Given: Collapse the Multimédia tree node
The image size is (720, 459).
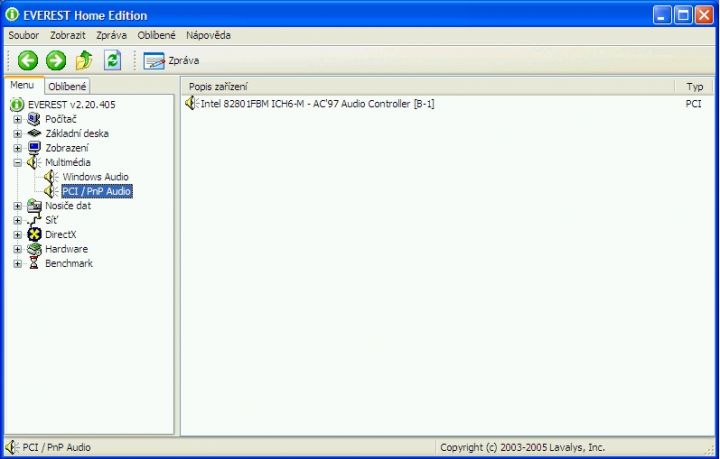Looking at the screenshot, I should point(17,162).
